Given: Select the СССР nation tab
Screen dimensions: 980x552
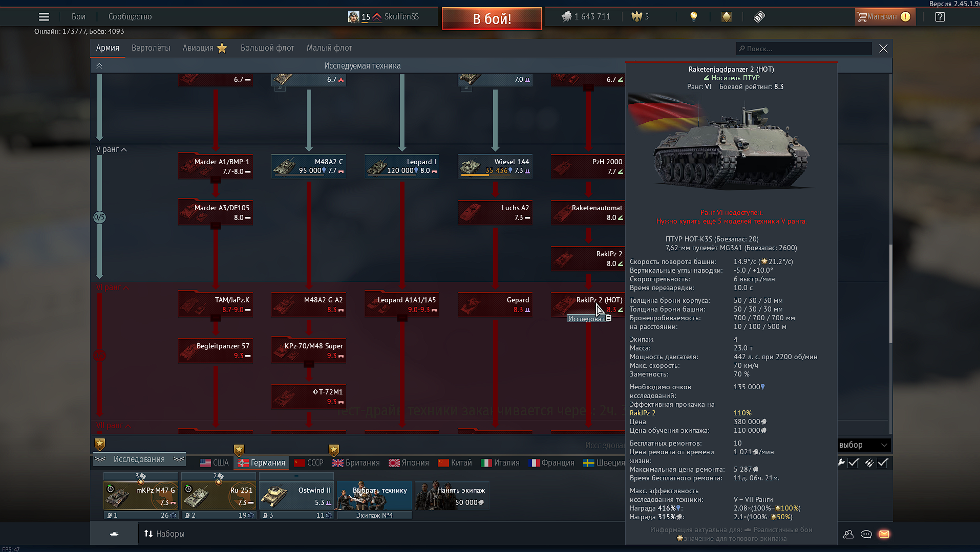Looking at the screenshot, I should (309, 463).
